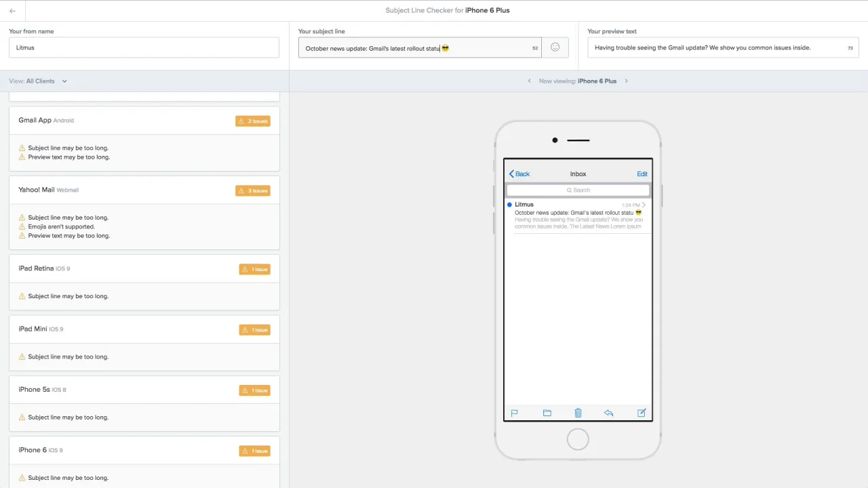Viewport: 868px width, 488px height.
Task: Click "Preview text may be too long." under Yahoo! Mail
Action: tap(68, 235)
